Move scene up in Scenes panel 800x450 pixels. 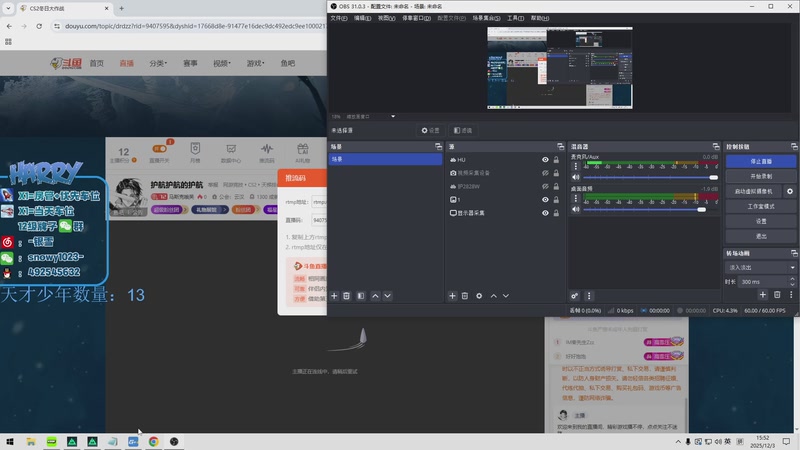[x=376, y=296]
